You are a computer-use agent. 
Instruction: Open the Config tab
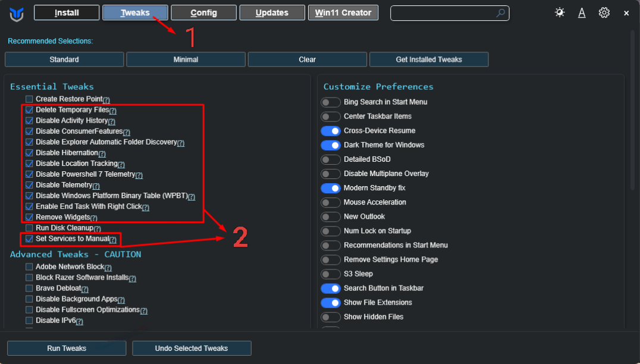(x=203, y=12)
